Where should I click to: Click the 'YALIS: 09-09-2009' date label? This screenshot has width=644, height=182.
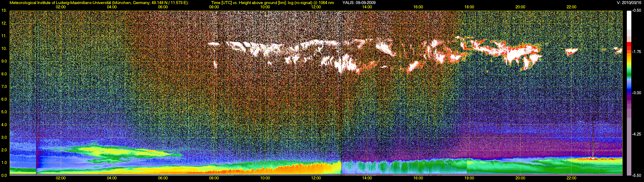pos(359,3)
